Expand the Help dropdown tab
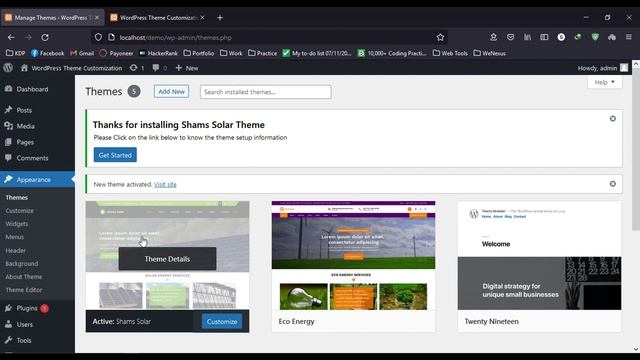The width and height of the screenshot is (640, 360). [604, 82]
